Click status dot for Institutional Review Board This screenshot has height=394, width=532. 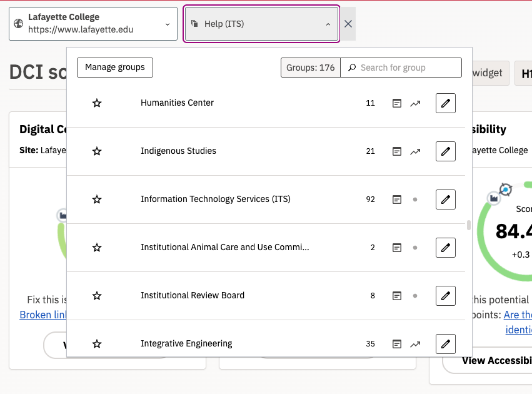(415, 296)
